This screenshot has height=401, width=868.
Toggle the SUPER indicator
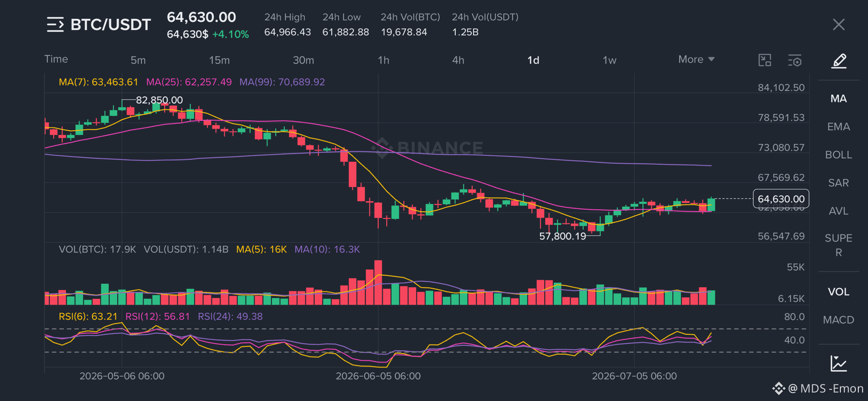pyautogui.click(x=838, y=245)
